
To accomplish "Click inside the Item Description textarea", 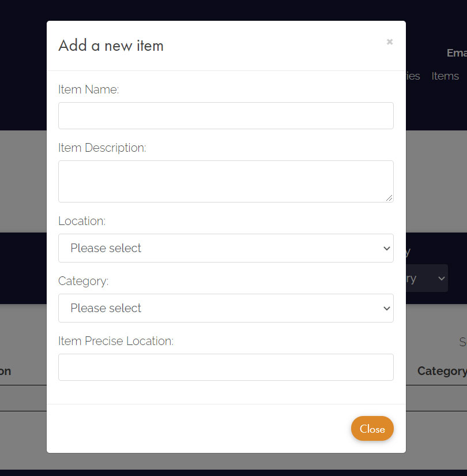I will tap(225, 181).
